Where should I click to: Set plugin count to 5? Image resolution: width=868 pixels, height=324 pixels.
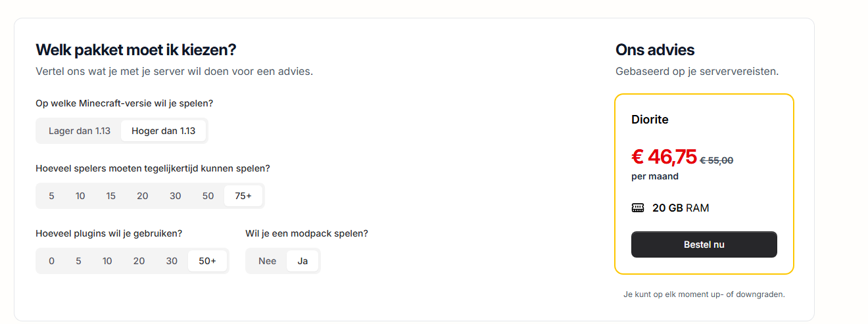pos(78,261)
